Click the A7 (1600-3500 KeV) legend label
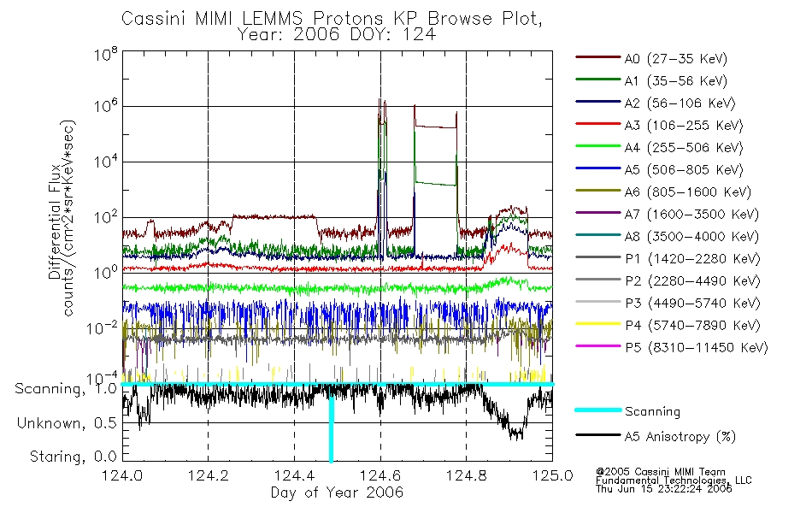The width and height of the screenshot is (812, 513). point(691,215)
